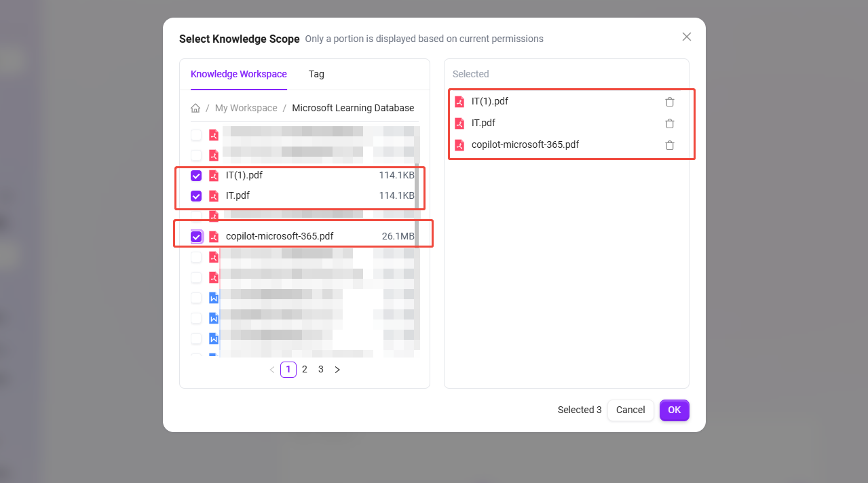Click the file list vertical scrollbar
The image size is (868, 483).
[x=417, y=204]
